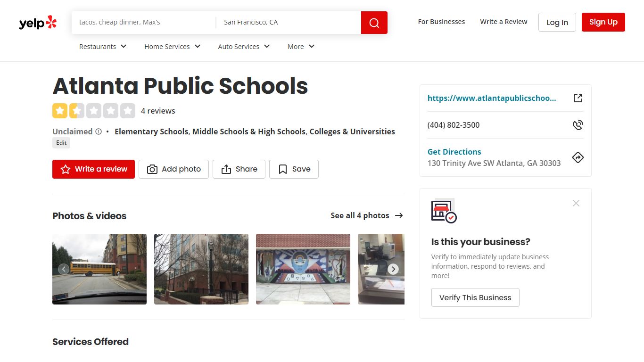Image resolution: width=644 pixels, height=362 pixels.
Task: Click the arrow beside See all 4 photos
Action: [x=399, y=215]
